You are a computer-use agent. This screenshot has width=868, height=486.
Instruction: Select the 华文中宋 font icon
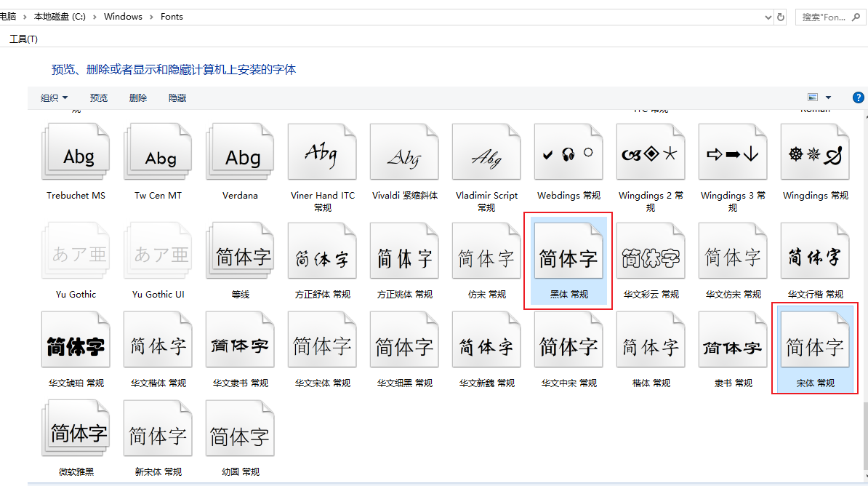[x=568, y=340]
